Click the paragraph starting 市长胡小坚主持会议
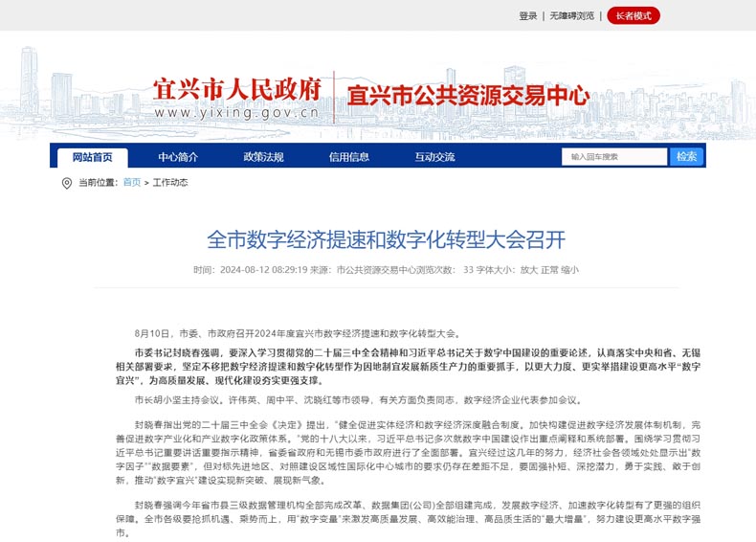Viewport: 756px width, 542px height. 359,400
